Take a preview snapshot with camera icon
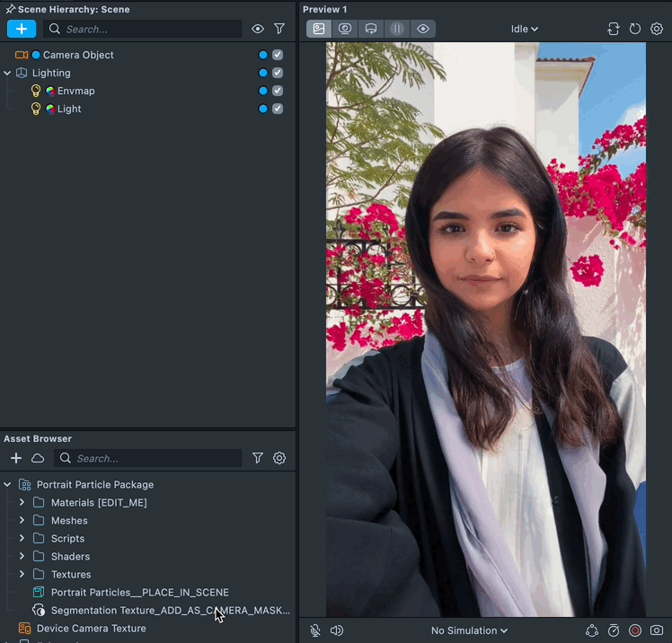Screen dimensions: 672x643 pos(657,630)
